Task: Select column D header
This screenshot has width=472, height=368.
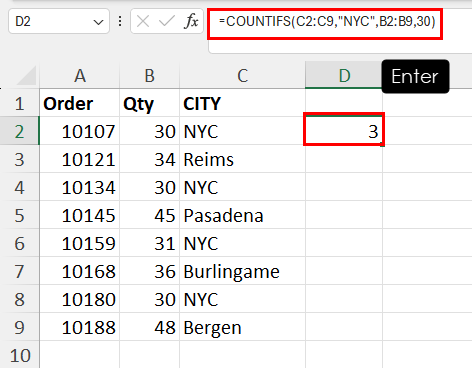Action: click(x=344, y=75)
